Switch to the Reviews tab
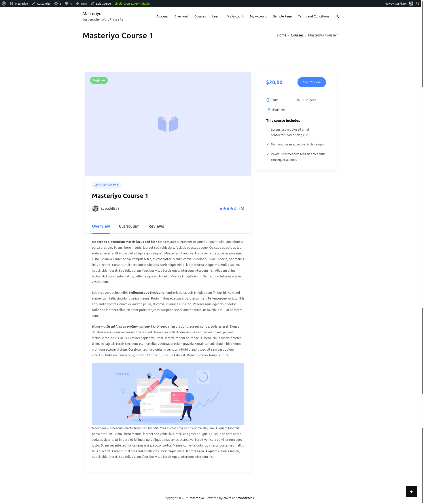This screenshot has height=504, width=424. [x=156, y=226]
